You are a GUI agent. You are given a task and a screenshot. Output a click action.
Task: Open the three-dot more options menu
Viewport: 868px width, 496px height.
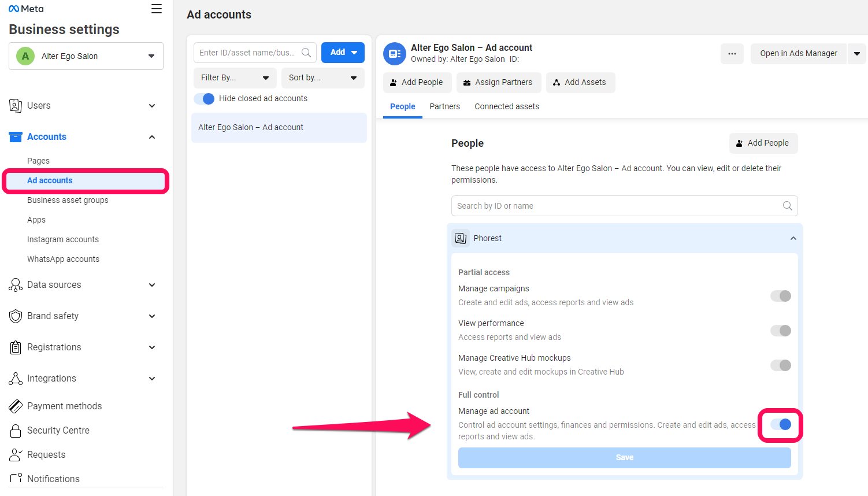tap(732, 54)
